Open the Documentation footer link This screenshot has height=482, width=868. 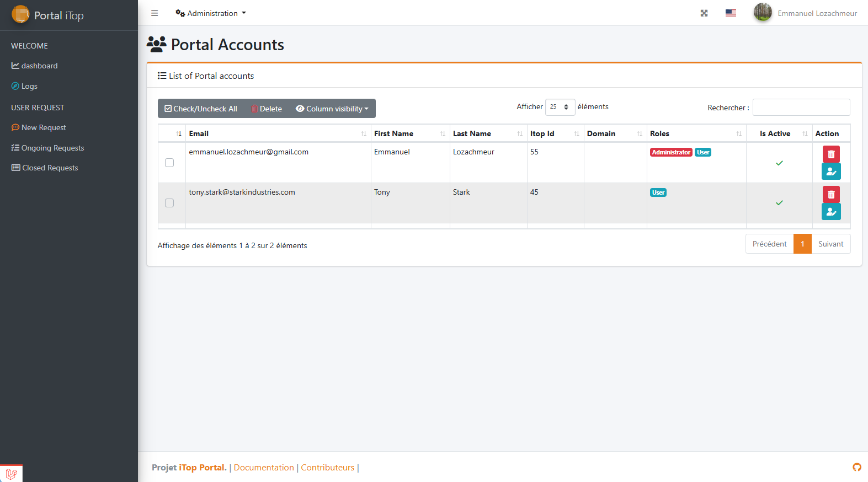pyautogui.click(x=264, y=468)
